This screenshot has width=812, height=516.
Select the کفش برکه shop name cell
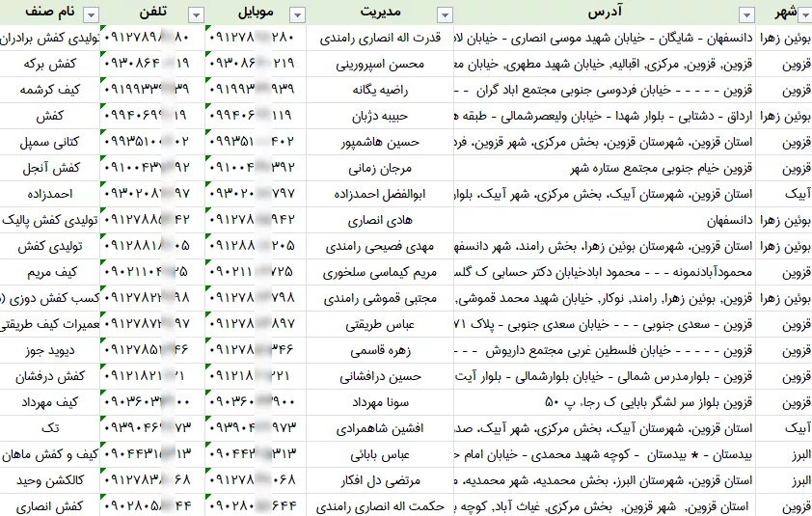point(50,64)
